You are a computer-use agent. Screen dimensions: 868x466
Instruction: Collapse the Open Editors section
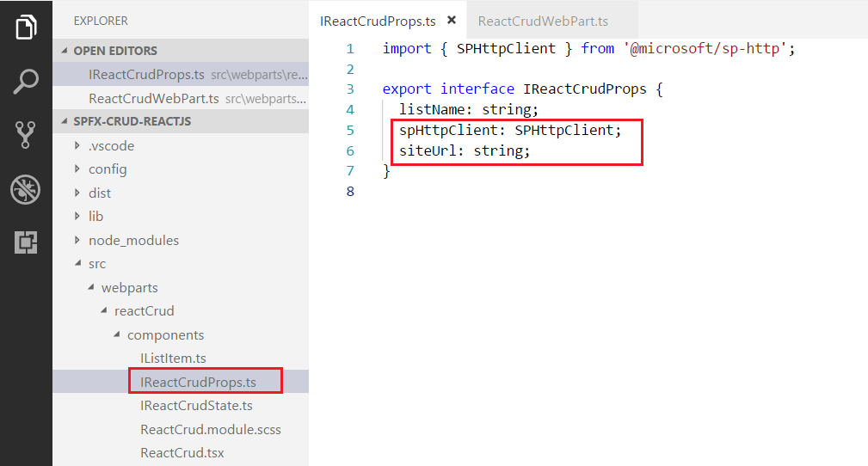[114, 51]
